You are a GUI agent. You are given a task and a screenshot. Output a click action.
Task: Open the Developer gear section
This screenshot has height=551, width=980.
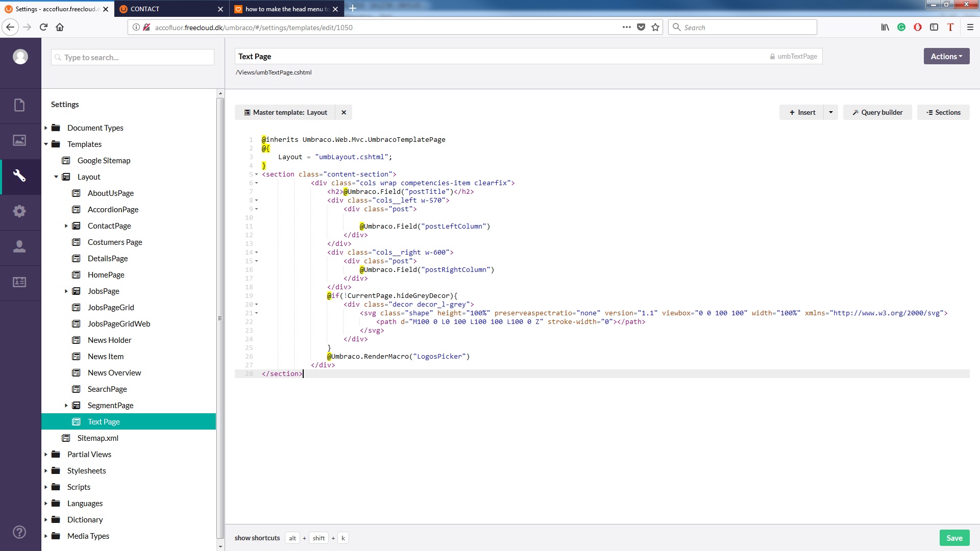(x=19, y=211)
